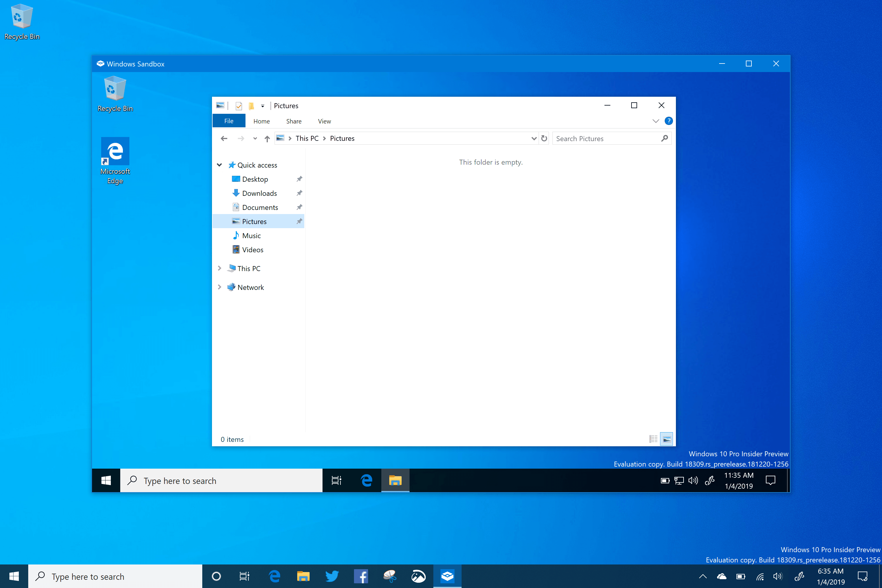This screenshot has width=882, height=588.
Task: Open Task View in the Sandbox taskbar
Action: point(336,480)
